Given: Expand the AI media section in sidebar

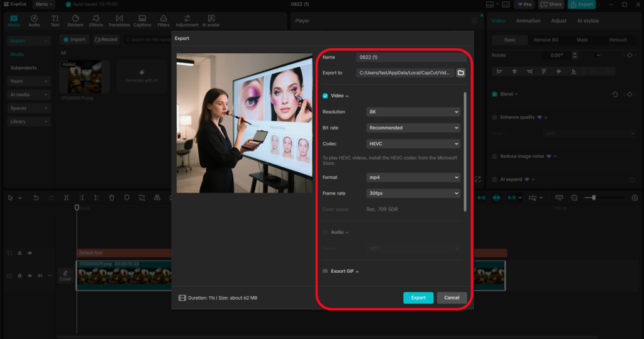Looking at the screenshot, I should pyautogui.click(x=29, y=95).
